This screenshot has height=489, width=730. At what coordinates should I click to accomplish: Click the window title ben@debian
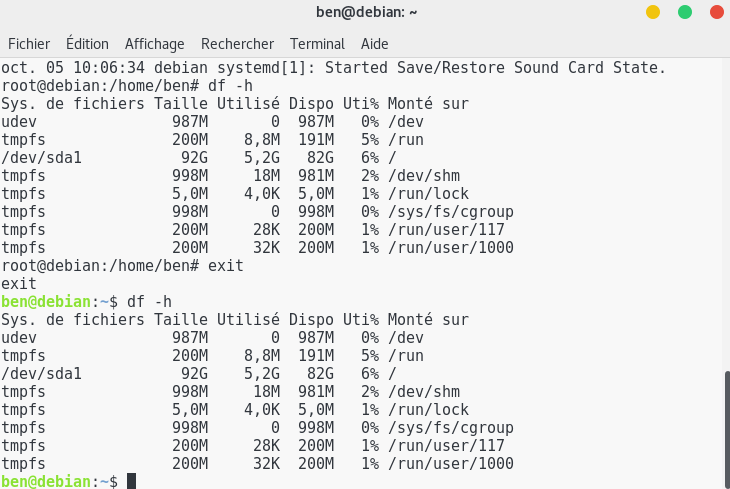pos(366,12)
